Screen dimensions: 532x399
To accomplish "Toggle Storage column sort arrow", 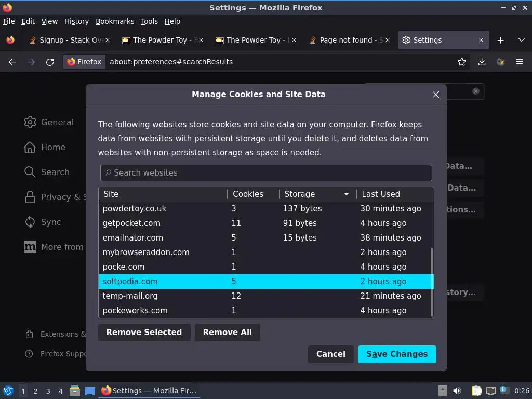I will [x=347, y=194].
